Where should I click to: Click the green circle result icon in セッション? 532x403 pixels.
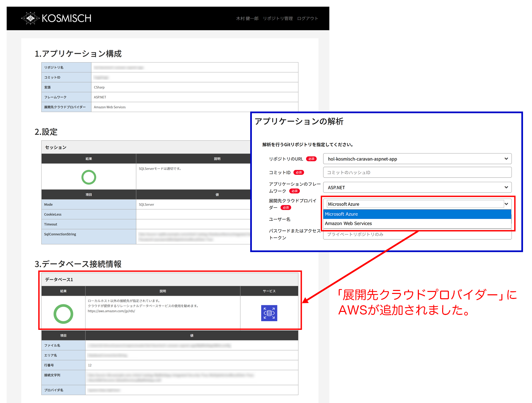coord(89,177)
